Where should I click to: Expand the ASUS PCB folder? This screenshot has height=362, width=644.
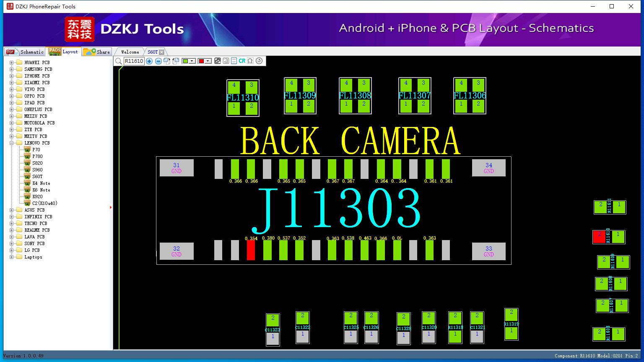pos(12,210)
